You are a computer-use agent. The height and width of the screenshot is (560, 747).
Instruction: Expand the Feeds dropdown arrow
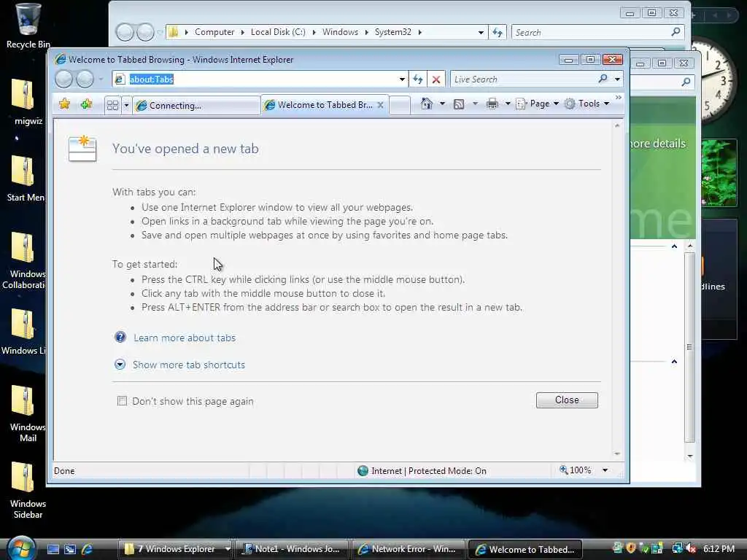coord(474,104)
